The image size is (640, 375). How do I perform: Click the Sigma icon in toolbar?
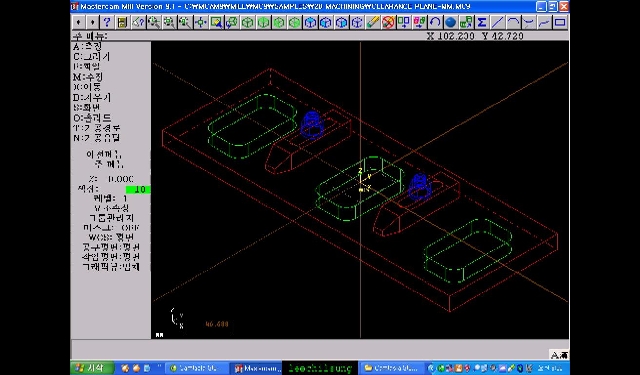pos(482,22)
